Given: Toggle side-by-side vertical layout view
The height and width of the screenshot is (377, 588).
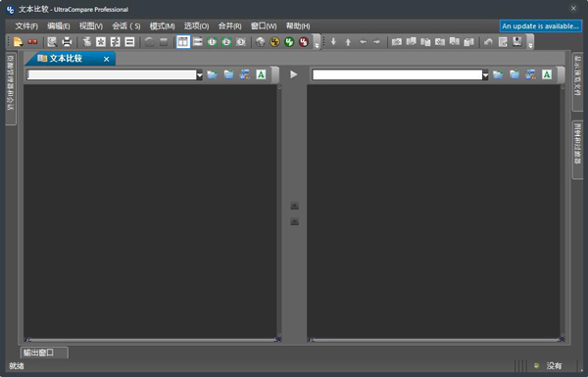Looking at the screenshot, I should [183, 41].
